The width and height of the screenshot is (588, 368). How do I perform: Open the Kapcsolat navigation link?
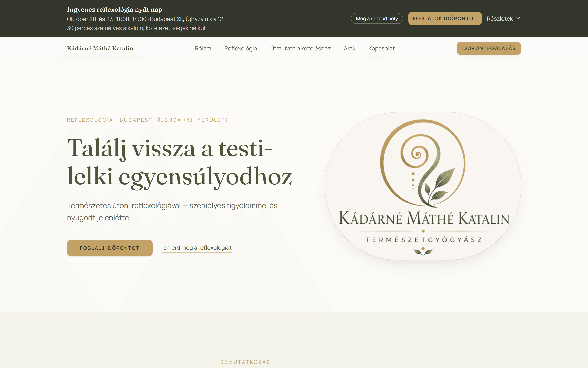381,48
